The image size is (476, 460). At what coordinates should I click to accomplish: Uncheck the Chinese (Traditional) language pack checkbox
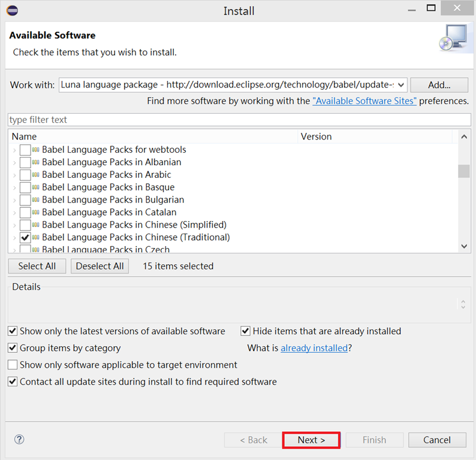click(25, 238)
